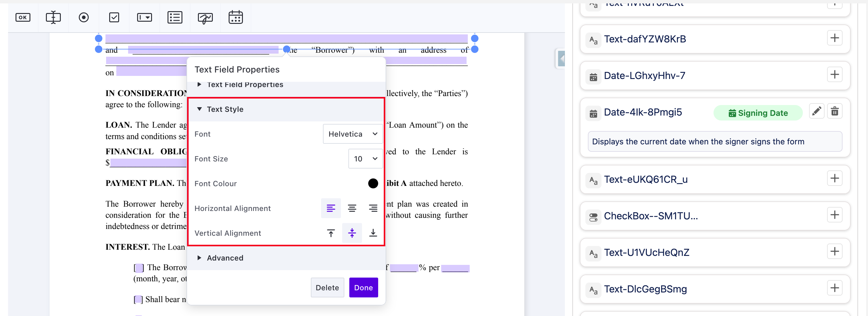Set vertical alignment to bottom

tap(373, 233)
